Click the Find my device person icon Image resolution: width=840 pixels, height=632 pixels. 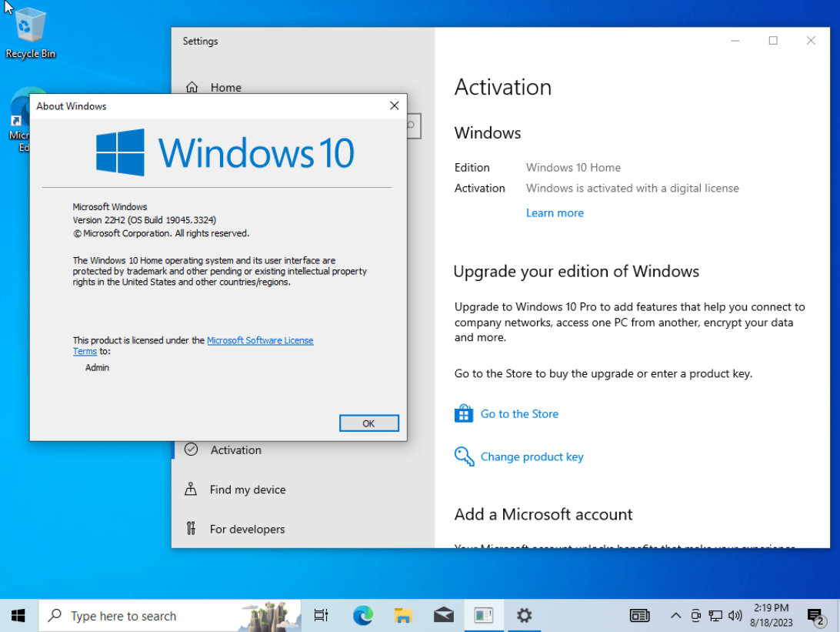[x=191, y=489]
